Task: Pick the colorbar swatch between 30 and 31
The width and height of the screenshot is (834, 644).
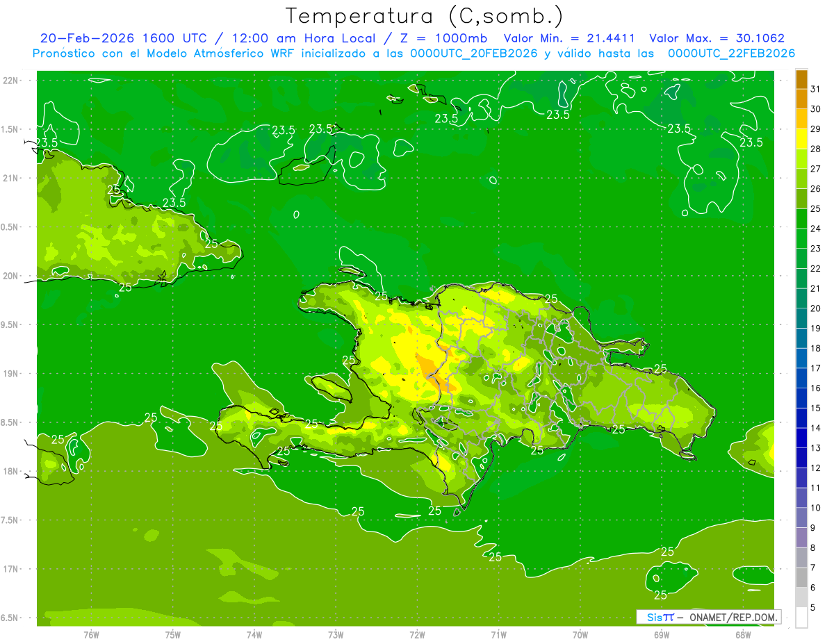Action: (x=801, y=99)
